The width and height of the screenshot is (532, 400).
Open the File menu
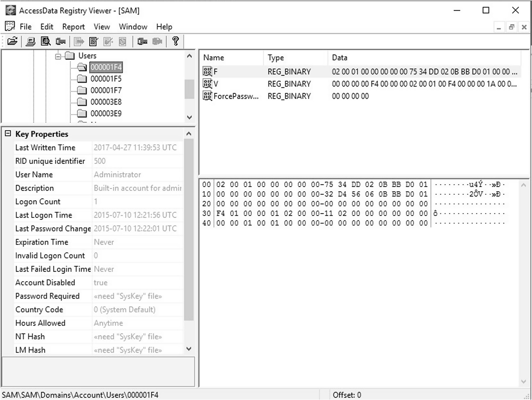point(26,27)
